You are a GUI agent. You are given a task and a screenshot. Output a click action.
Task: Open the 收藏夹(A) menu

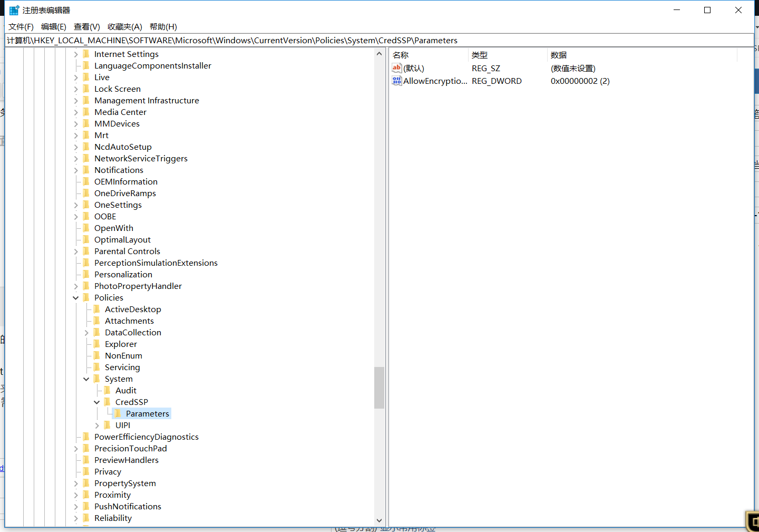click(125, 27)
